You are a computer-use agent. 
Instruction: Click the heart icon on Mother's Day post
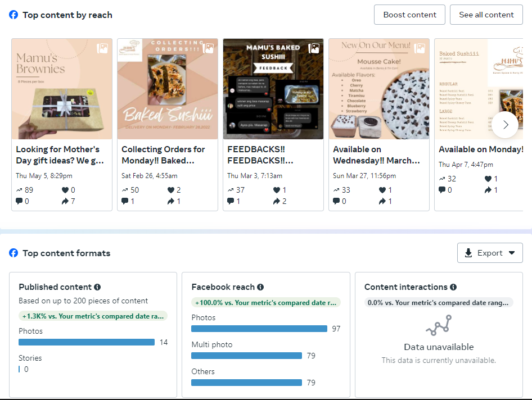pyautogui.click(x=65, y=190)
